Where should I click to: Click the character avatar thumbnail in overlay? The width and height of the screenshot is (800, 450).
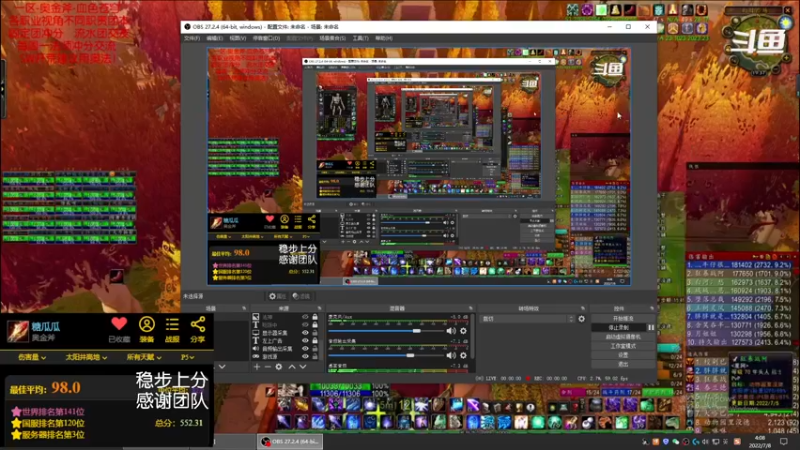tap(17, 331)
